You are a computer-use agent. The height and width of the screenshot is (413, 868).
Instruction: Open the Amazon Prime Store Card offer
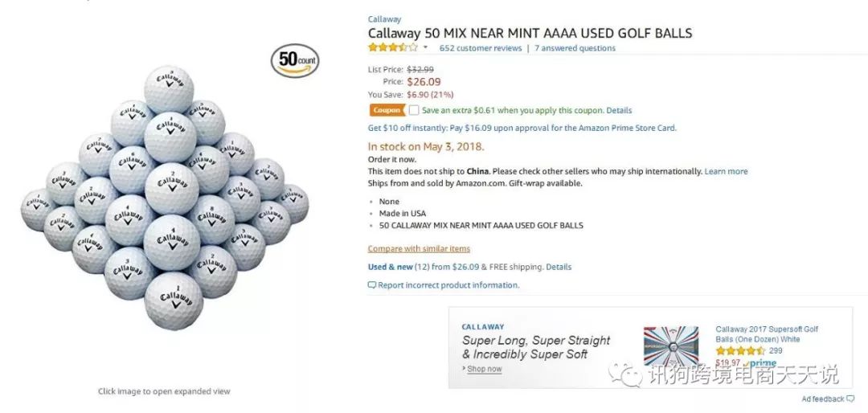click(x=522, y=128)
